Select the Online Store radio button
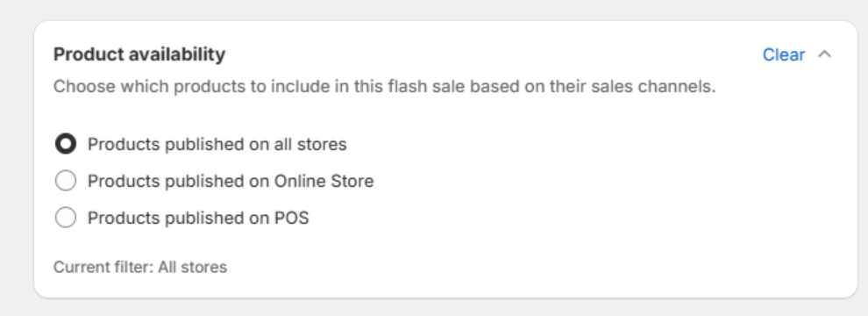This screenshot has width=868, height=316. coord(66,181)
